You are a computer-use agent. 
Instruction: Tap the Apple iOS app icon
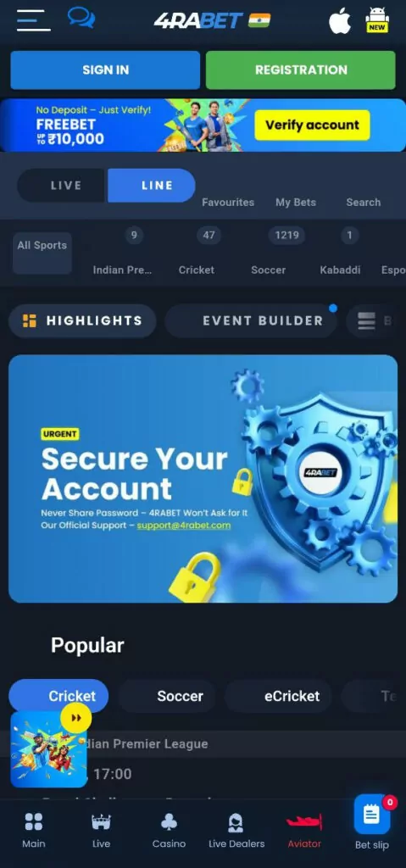point(340,21)
